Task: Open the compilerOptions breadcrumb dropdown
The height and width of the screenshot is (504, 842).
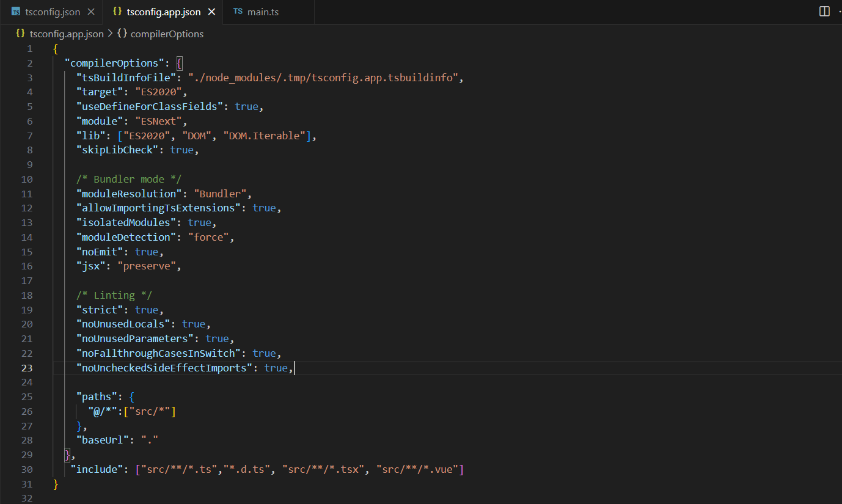Action: pos(167,34)
